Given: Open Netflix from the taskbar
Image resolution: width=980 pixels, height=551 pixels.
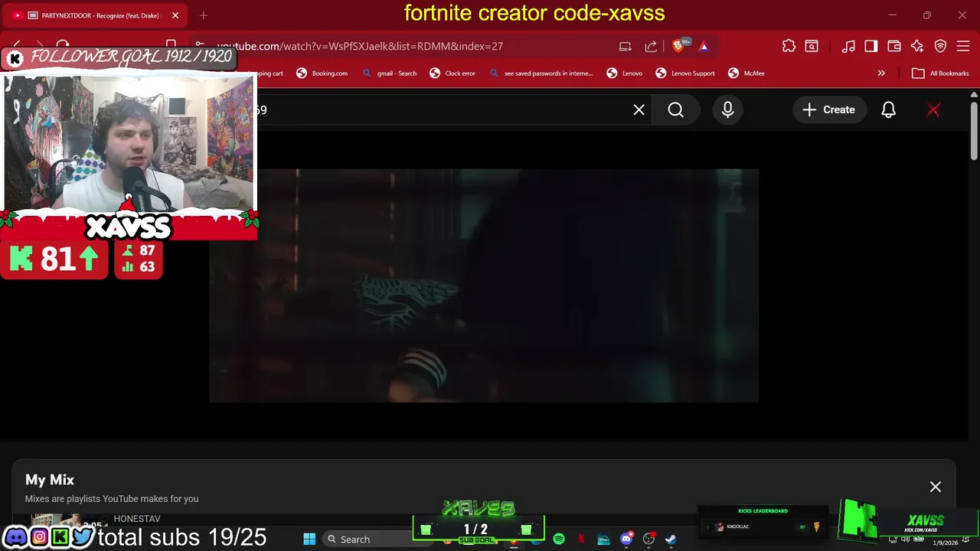Looking at the screenshot, I should (x=581, y=540).
